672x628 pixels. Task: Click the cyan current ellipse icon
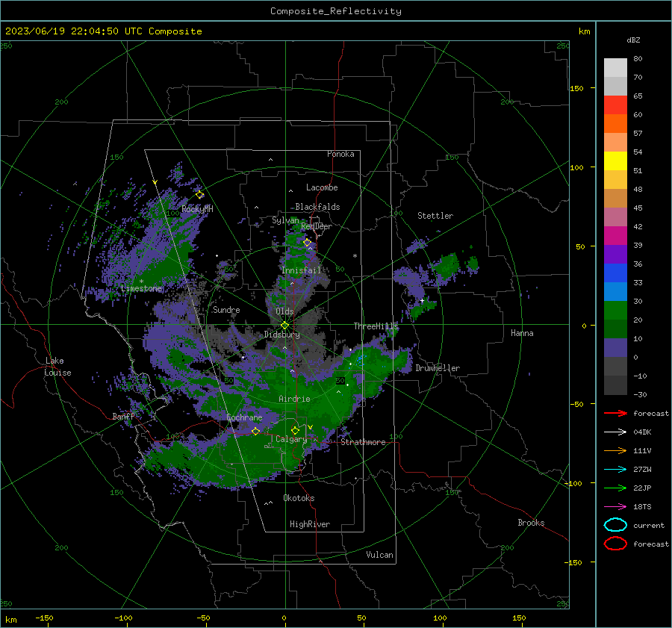[x=615, y=525]
